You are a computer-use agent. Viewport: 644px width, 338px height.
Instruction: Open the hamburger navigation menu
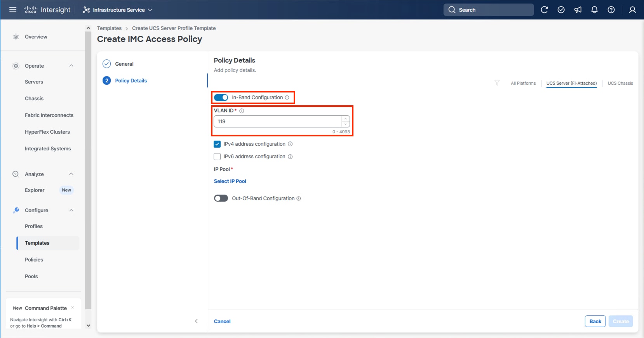pos(13,10)
